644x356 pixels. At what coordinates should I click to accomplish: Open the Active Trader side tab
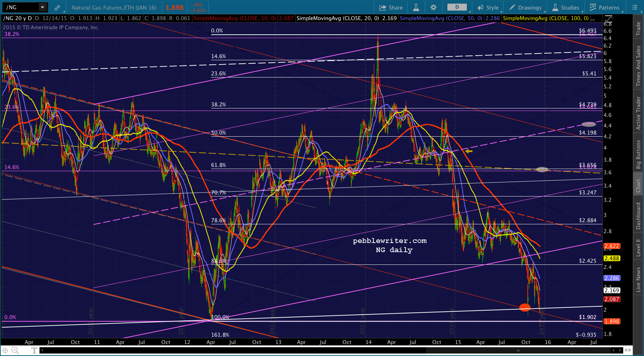coord(638,113)
